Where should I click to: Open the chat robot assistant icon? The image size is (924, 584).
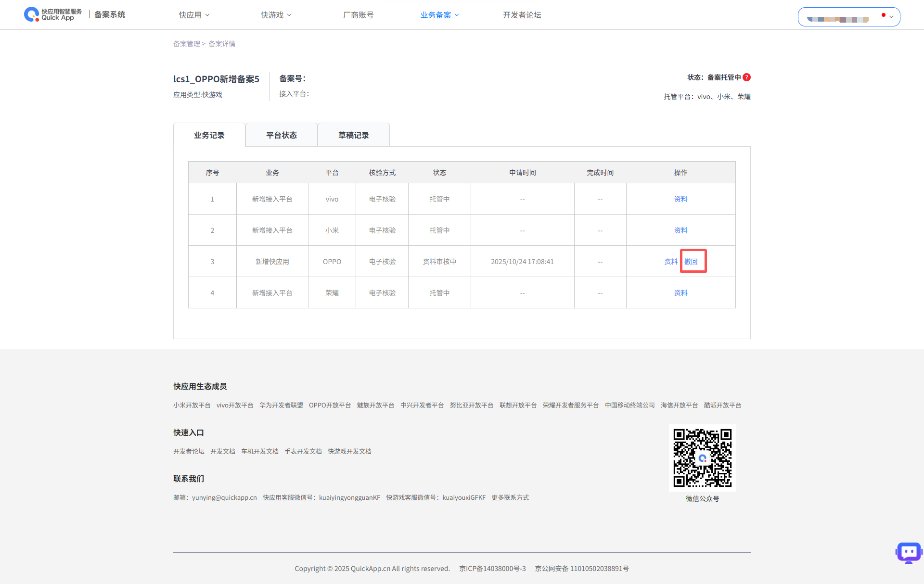[x=908, y=553]
